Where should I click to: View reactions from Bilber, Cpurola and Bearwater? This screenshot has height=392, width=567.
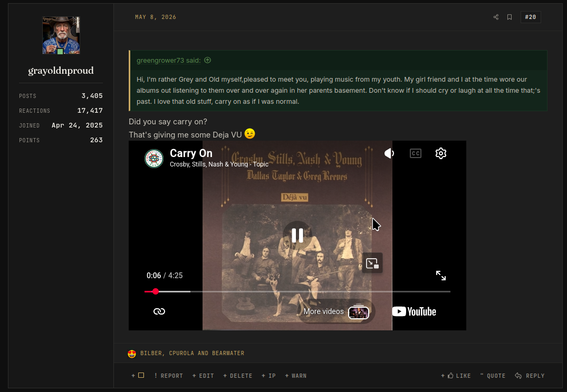(x=192, y=354)
